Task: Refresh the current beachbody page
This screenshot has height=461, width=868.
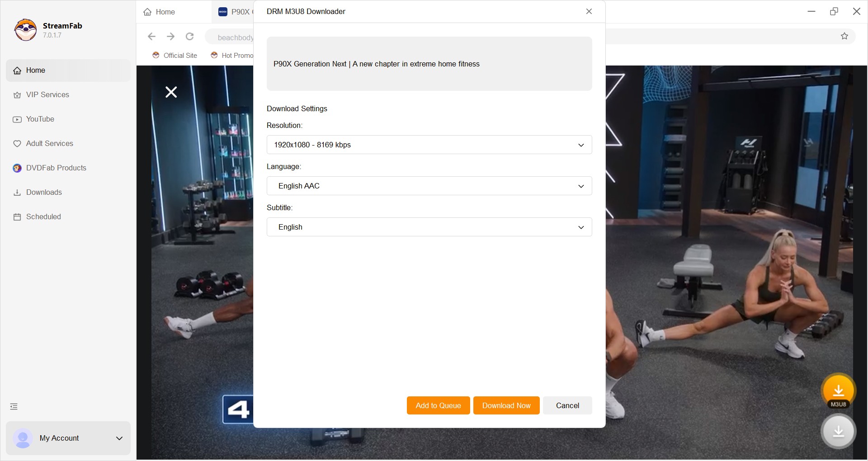Action: [x=189, y=37]
